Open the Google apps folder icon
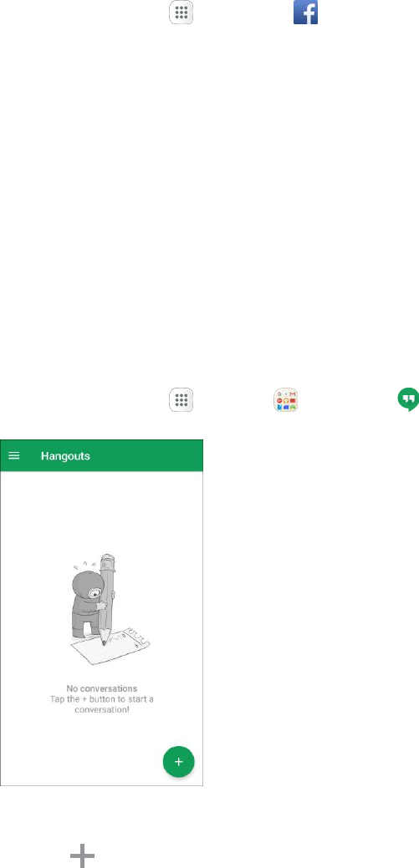Viewport: 419px width, 868px height. [286, 399]
